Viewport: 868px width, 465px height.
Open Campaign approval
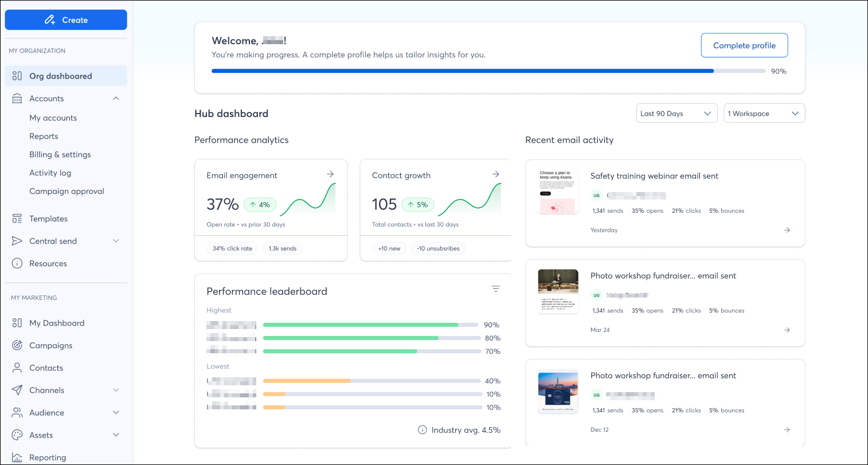coord(67,192)
